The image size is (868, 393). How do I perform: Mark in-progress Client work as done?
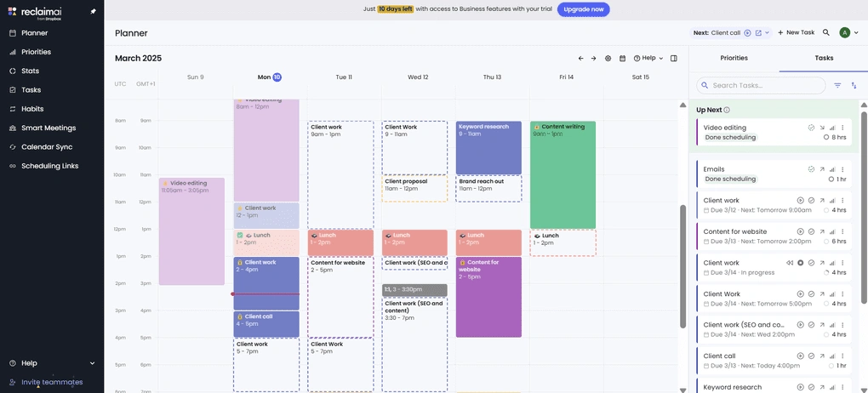(811, 262)
